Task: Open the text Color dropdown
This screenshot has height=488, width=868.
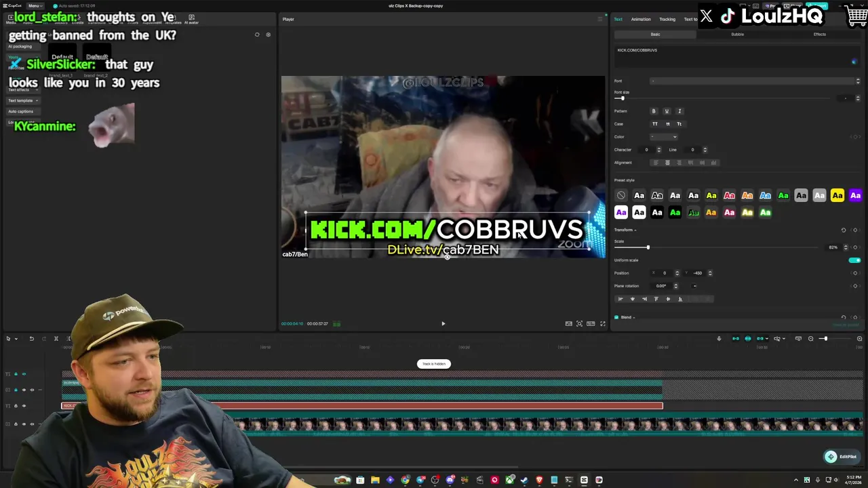Action: [x=664, y=137]
